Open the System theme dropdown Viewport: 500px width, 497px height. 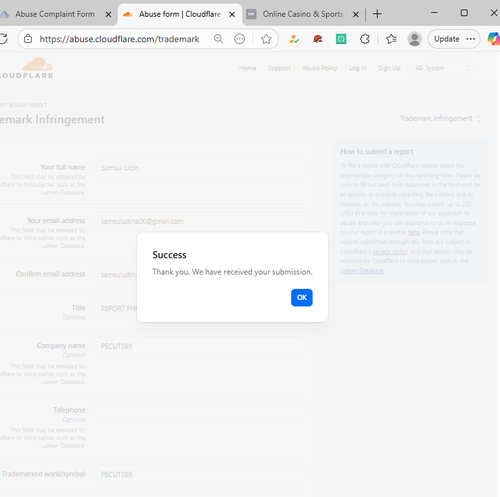[443, 68]
